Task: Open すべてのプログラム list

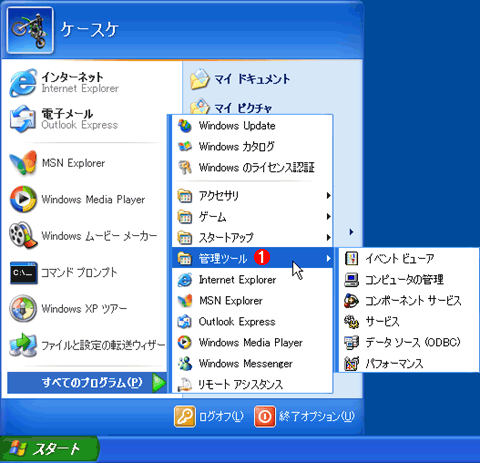Action: click(x=87, y=382)
